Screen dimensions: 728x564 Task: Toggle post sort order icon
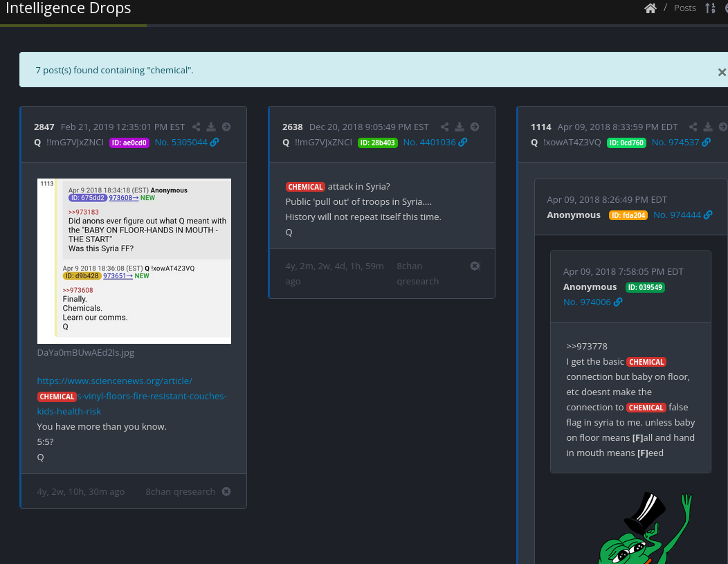[x=710, y=8]
